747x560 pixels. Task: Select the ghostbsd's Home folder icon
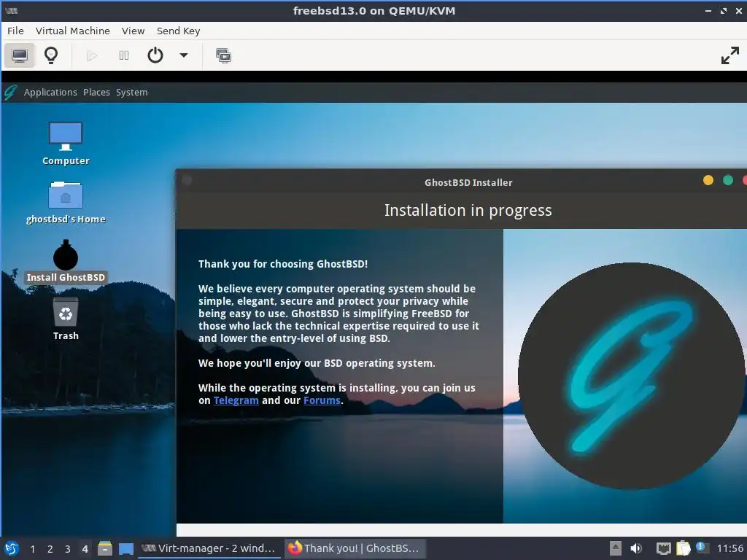click(x=66, y=203)
